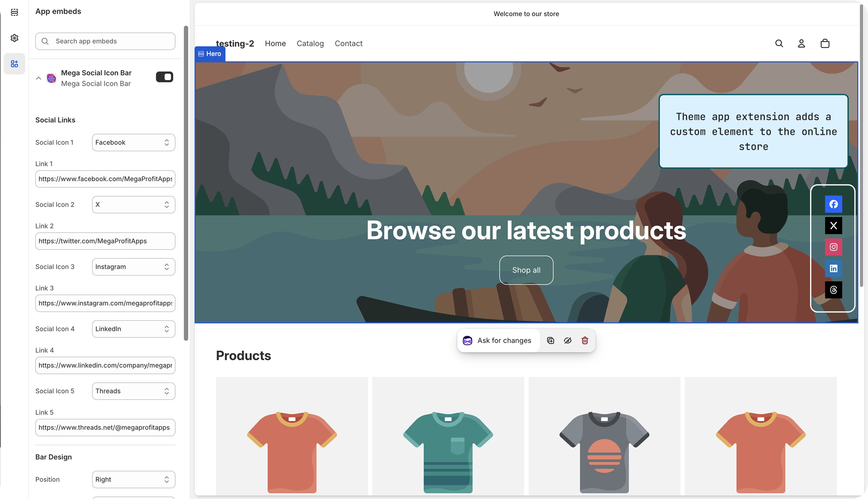Select the gray sunset t-shirt product thumbnail
The width and height of the screenshot is (868, 499).
click(604, 436)
